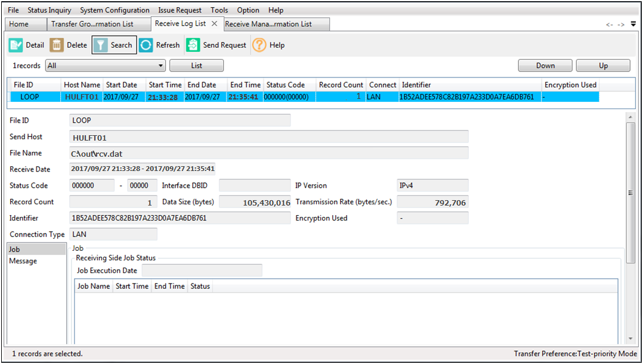Click the Detail toolbar icon
The image size is (643, 364).
point(16,45)
